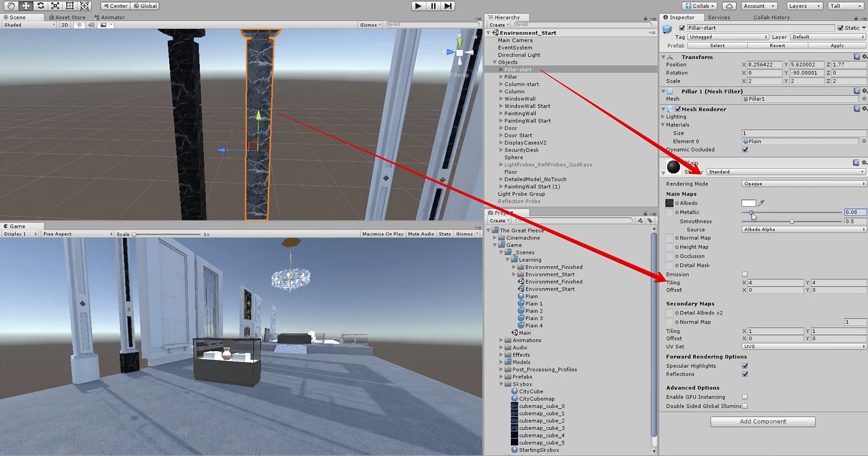Adjust the Metallic slider

point(791,212)
